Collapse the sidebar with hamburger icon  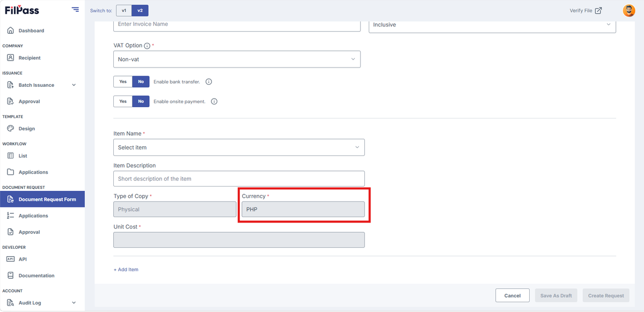(x=75, y=10)
